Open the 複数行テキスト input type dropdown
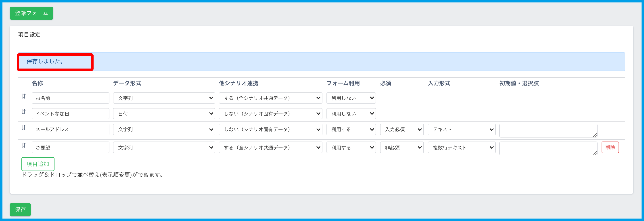 pyautogui.click(x=461, y=148)
